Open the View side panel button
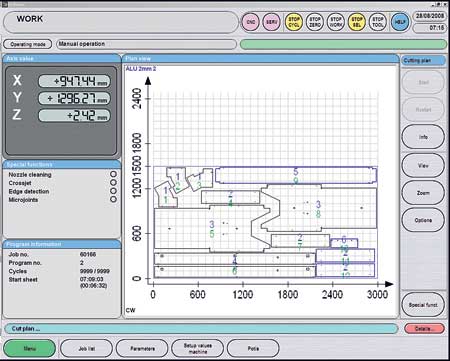The width and height of the screenshot is (450, 361). (423, 165)
